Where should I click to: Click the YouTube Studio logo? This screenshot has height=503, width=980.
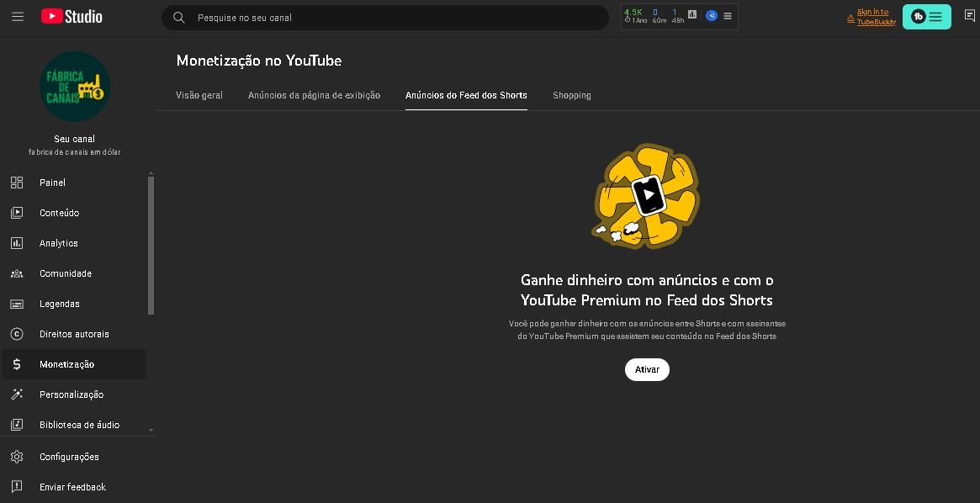point(72,17)
